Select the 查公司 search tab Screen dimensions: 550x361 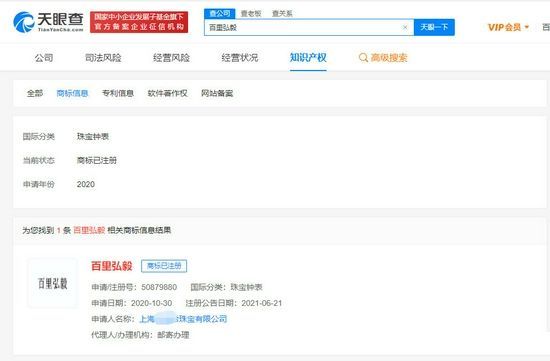click(x=220, y=14)
